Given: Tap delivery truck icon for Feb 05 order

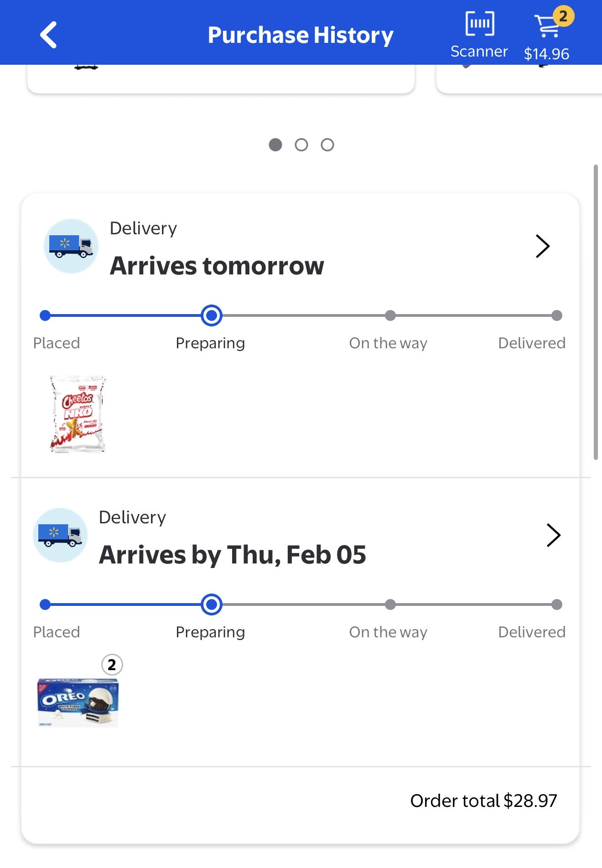Looking at the screenshot, I should coord(60,535).
